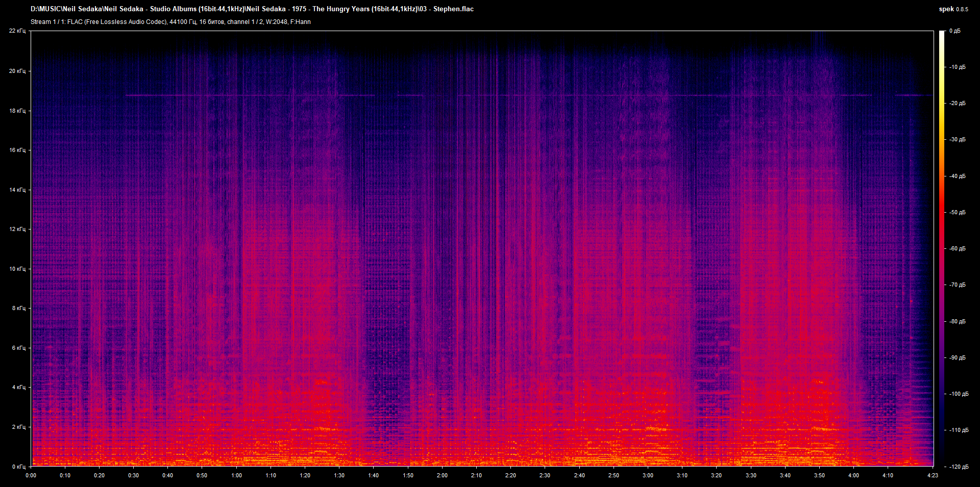980x487 pixels.
Task: Click the file path title text
Action: pyautogui.click(x=252, y=9)
